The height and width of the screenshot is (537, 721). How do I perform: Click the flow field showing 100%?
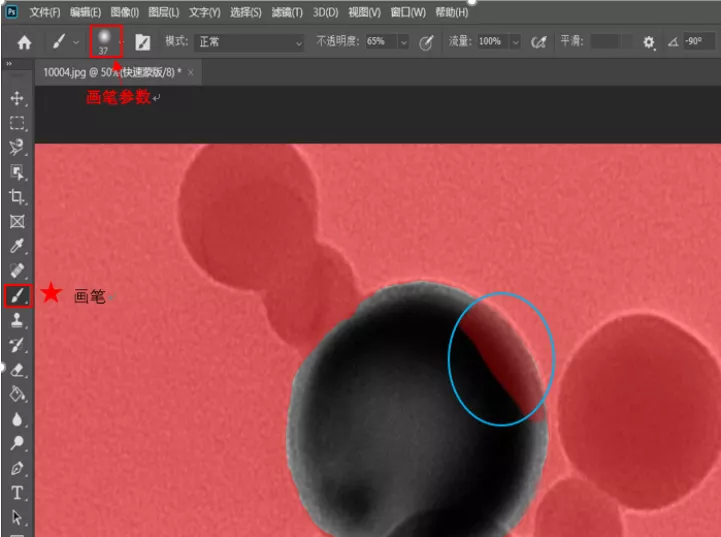click(492, 41)
